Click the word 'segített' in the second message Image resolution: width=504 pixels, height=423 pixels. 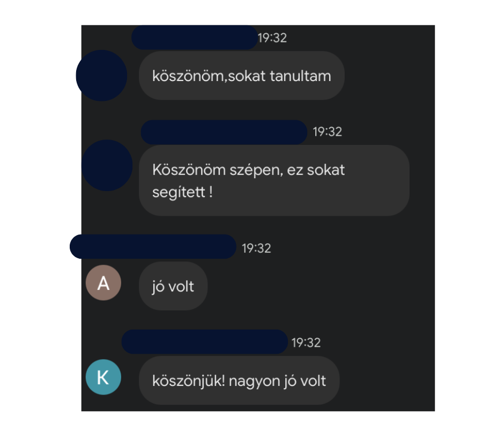(179, 193)
